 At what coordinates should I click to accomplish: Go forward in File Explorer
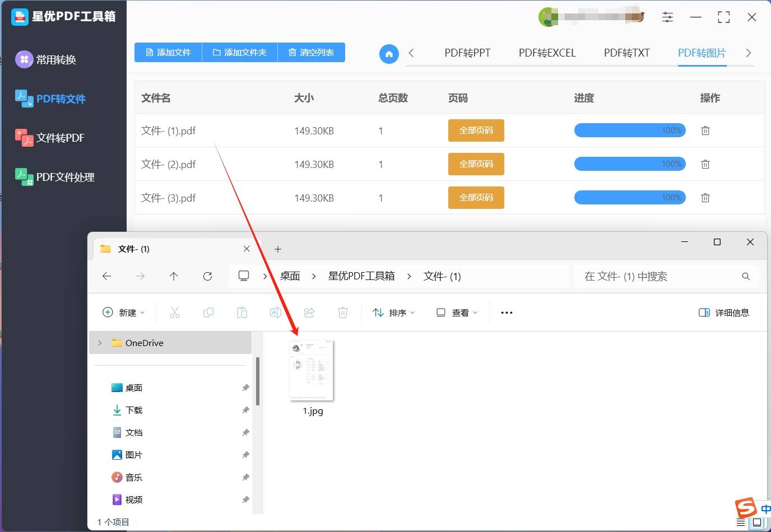141,276
